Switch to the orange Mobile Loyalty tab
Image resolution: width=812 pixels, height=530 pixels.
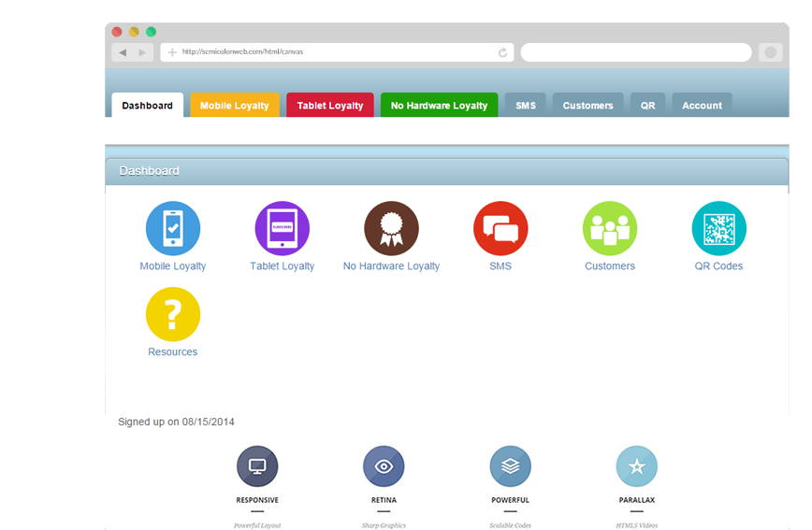click(235, 105)
